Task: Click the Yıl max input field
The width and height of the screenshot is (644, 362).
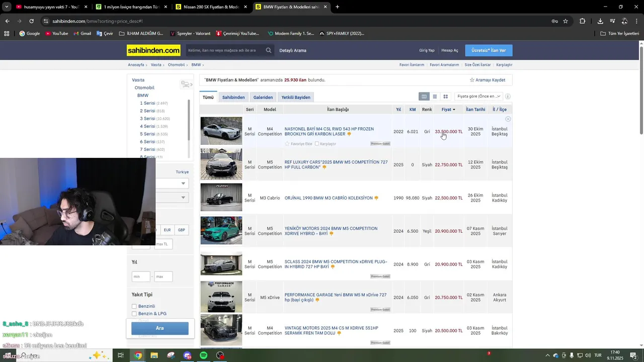Action: pyautogui.click(x=164, y=277)
